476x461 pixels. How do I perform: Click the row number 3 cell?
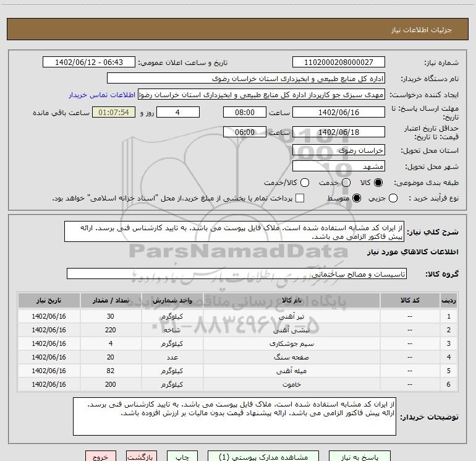(x=449, y=343)
